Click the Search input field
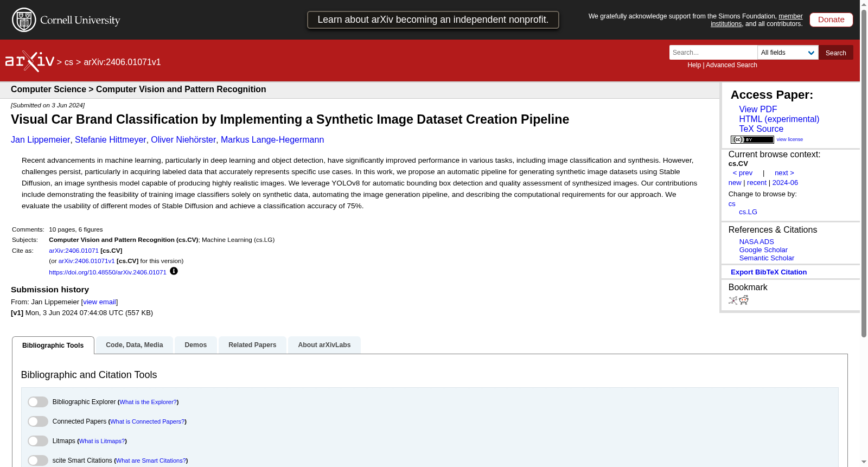This screenshot has height=467, width=868. [713, 53]
